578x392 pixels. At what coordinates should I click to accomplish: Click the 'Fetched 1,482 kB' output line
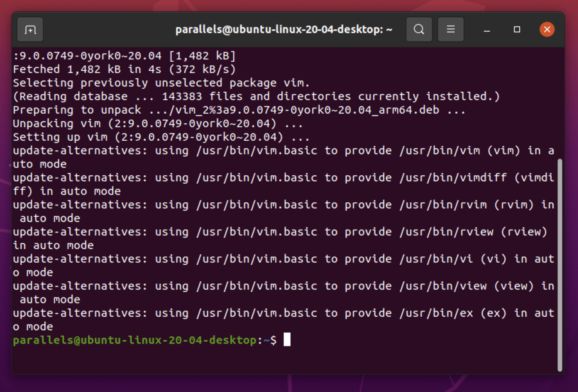[124, 69]
